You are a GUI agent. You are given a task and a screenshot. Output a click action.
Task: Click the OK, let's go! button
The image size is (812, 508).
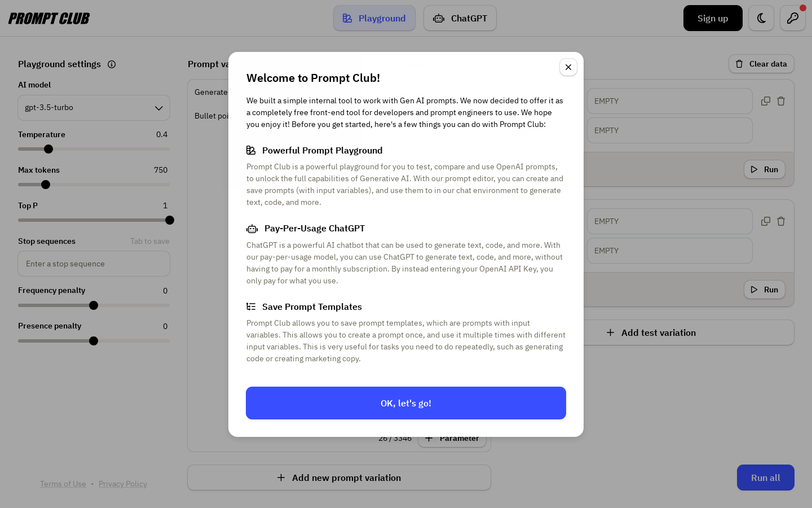tap(406, 403)
